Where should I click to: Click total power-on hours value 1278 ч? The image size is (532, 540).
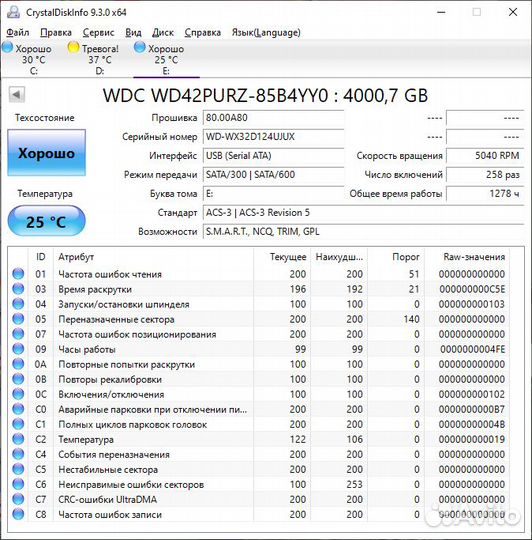coord(485,194)
